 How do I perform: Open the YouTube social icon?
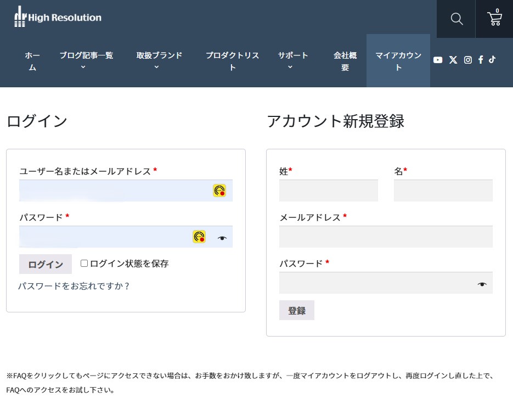click(x=438, y=60)
